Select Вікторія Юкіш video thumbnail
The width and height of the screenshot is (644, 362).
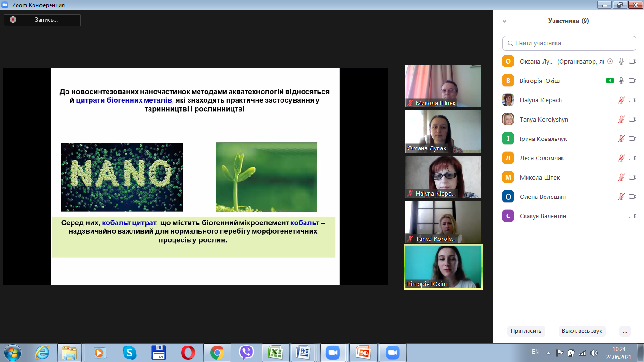tap(443, 267)
